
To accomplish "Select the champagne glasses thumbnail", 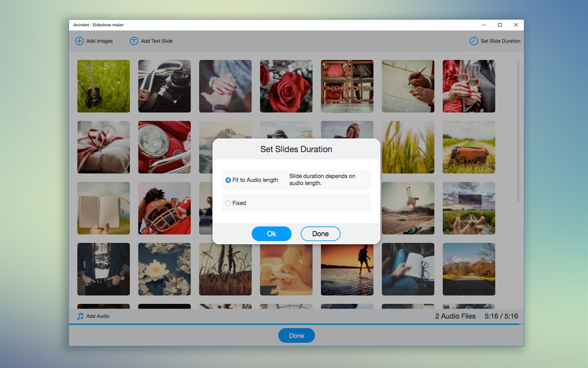I will pos(469,86).
